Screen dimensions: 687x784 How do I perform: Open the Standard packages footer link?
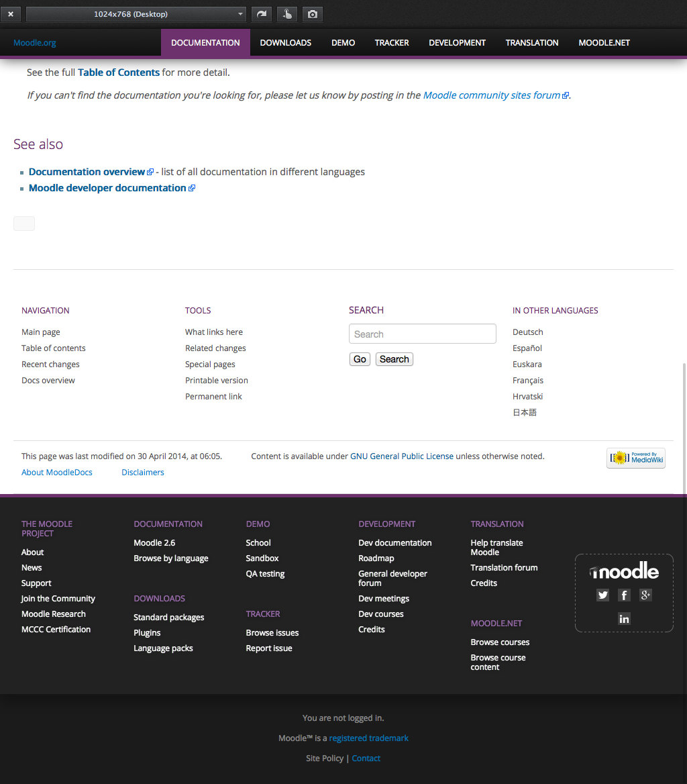169,617
